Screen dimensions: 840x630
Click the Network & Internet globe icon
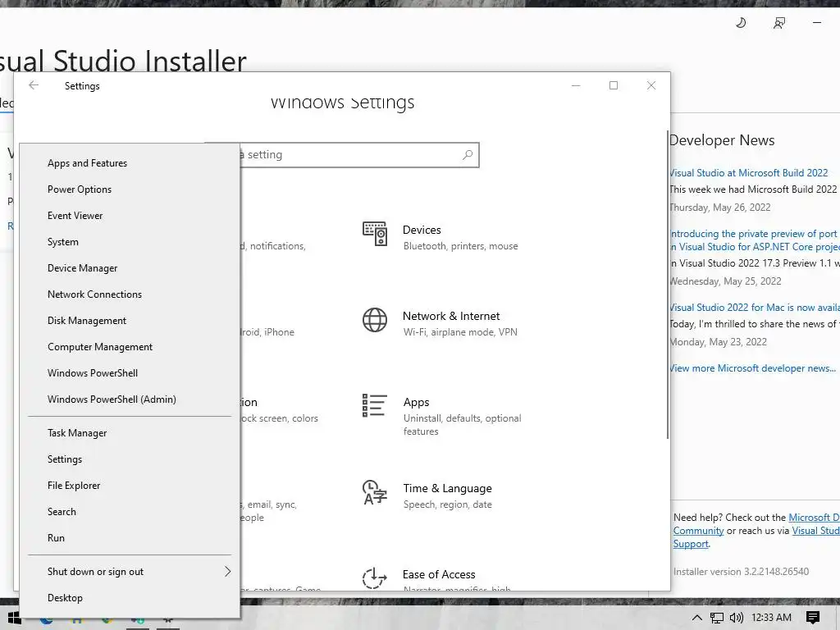[374, 320]
